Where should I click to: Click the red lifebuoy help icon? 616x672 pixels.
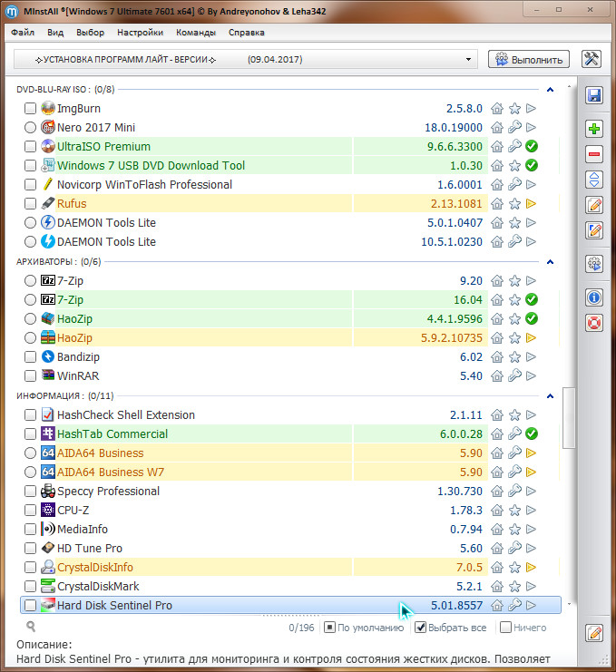594,323
